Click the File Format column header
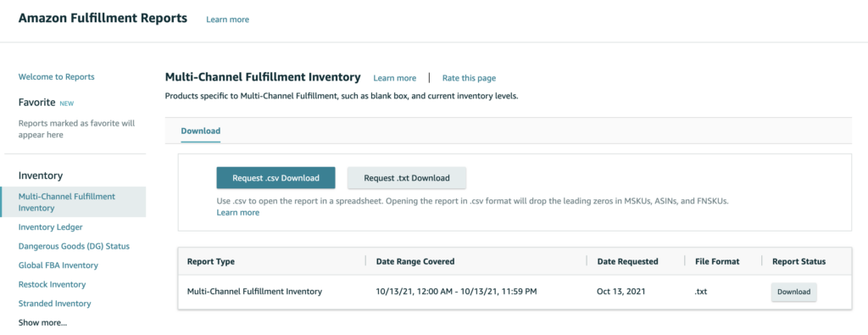Image resolution: width=868 pixels, height=335 pixels. point(717,261)
